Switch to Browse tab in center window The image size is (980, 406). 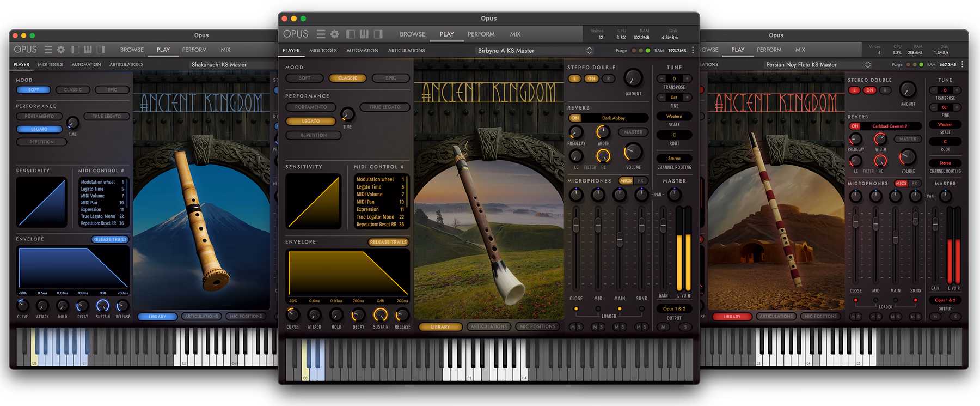412,34
